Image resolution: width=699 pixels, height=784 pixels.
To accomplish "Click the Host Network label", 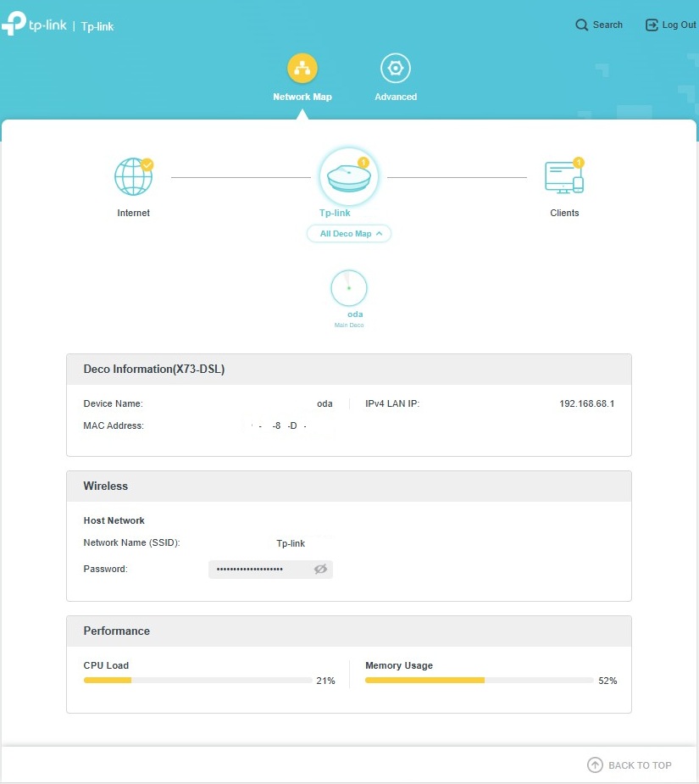I will (114, 520).
